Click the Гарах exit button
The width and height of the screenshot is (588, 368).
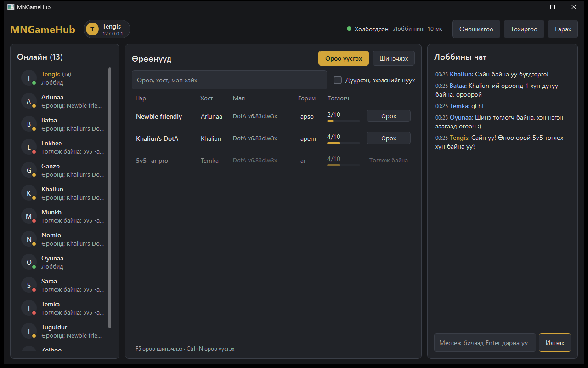pos(563,29)
